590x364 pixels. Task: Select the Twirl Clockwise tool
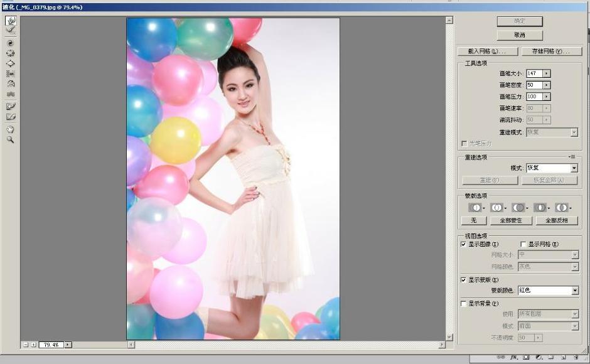coord(11,43)
